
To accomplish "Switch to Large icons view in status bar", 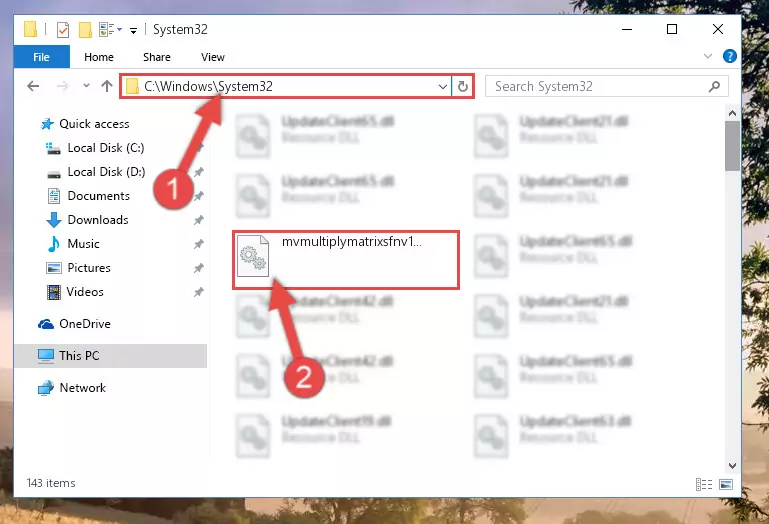I will 726,485.
